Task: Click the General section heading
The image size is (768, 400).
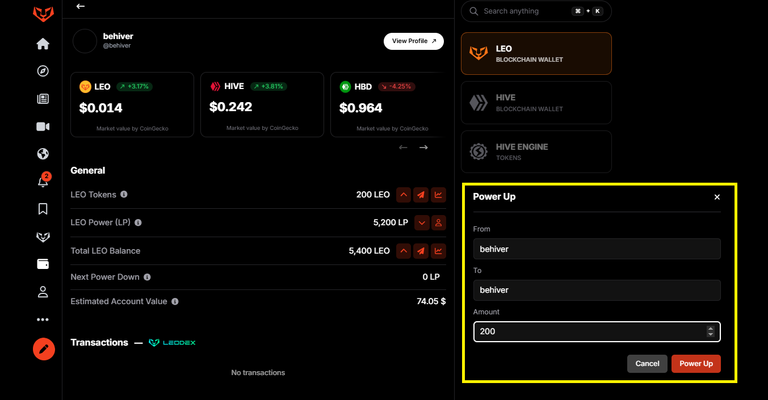Action: (88, 170)
